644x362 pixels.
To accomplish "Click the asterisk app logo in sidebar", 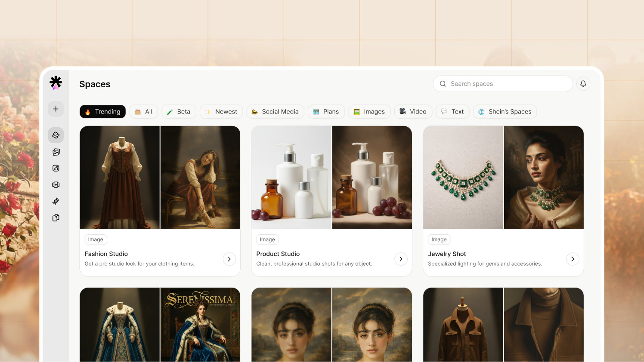I will (x=56, y=83).
